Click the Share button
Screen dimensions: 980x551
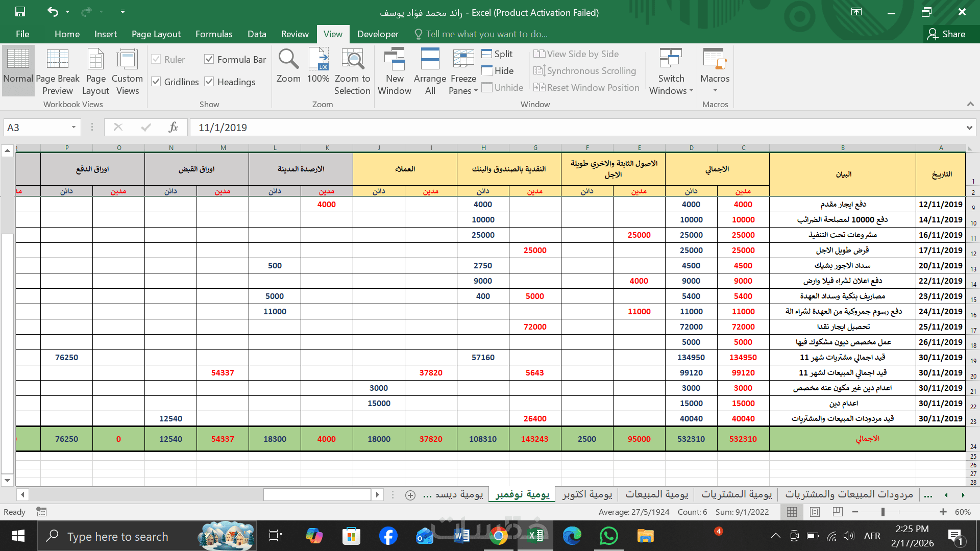click(x=947, y=34)
